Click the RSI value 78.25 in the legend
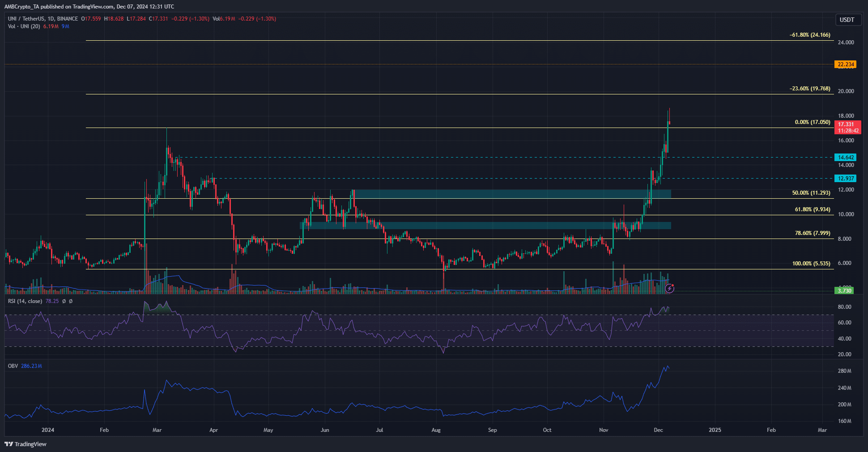868x452 pixels. tap(52, 301)
